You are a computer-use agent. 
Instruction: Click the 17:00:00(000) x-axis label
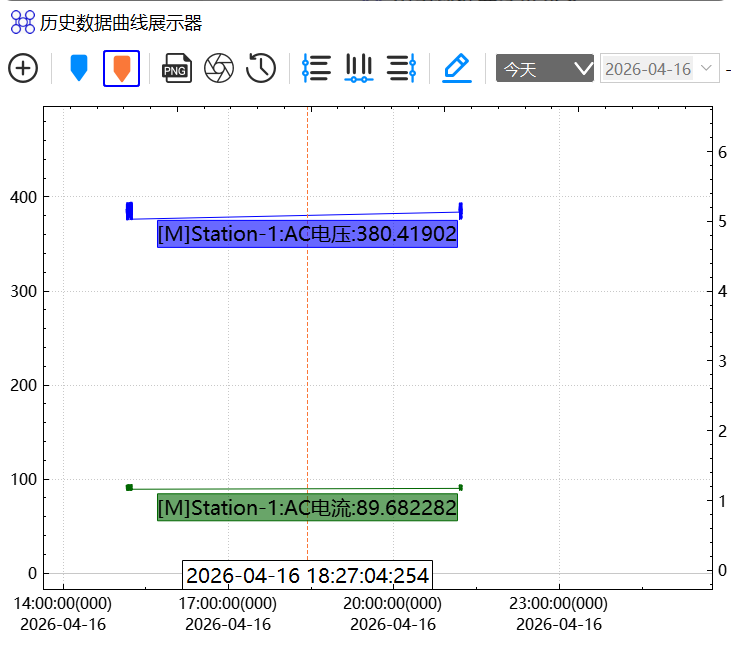(228, 603)
